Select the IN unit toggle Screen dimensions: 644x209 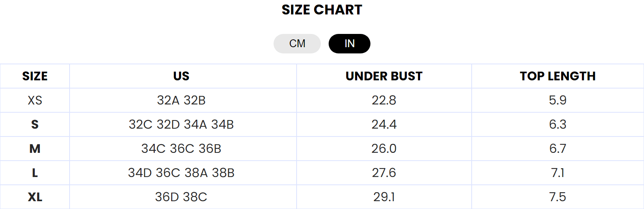(349, 44)
